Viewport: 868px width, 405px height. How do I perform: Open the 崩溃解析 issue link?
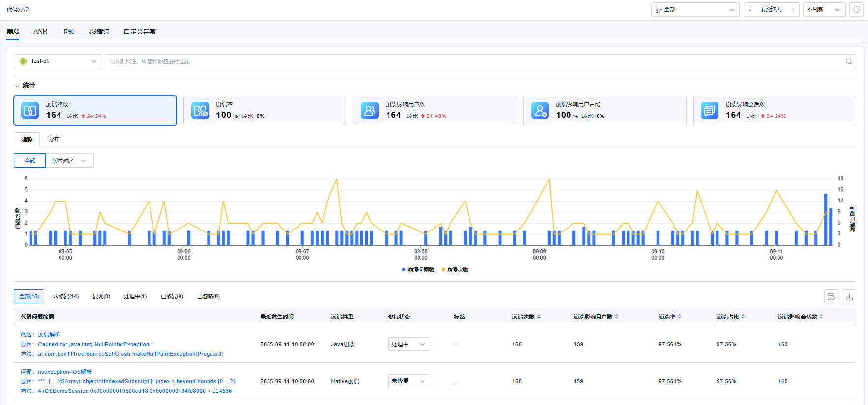[x=49, y=334]
